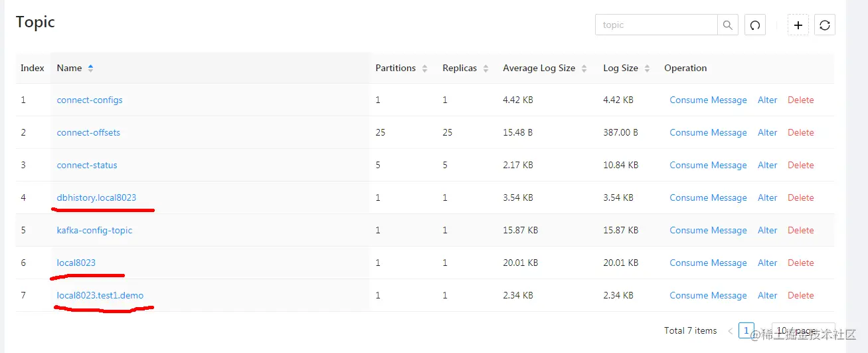Delete the kafka-config-topic topic

pyautogui.click(x=800, y=230)
